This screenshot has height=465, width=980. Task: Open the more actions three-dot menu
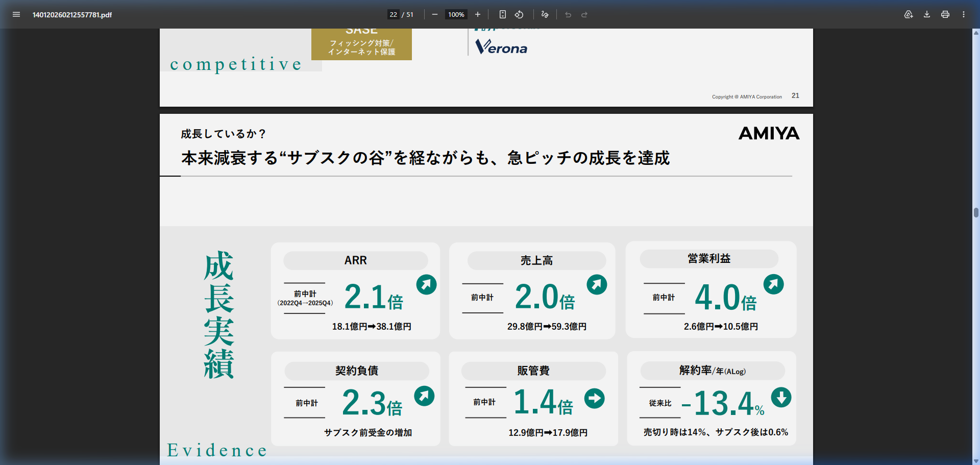(964, 14)
